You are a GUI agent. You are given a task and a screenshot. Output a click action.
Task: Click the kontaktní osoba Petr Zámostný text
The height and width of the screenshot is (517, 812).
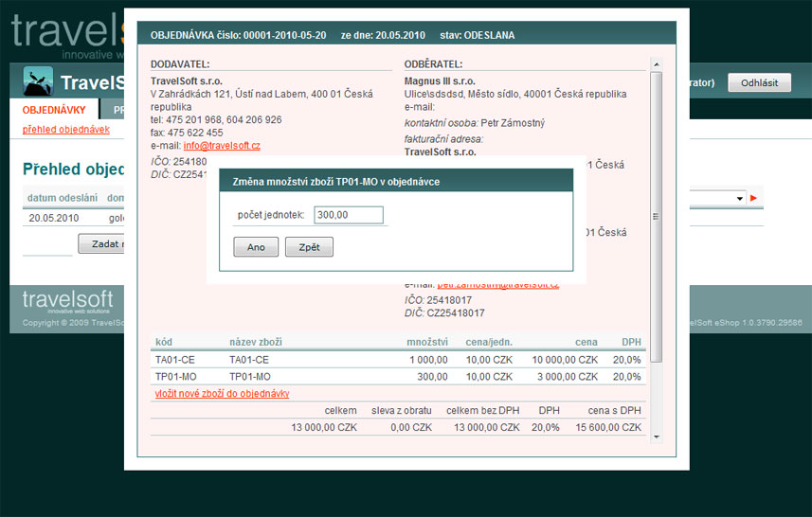coord(475,123)
